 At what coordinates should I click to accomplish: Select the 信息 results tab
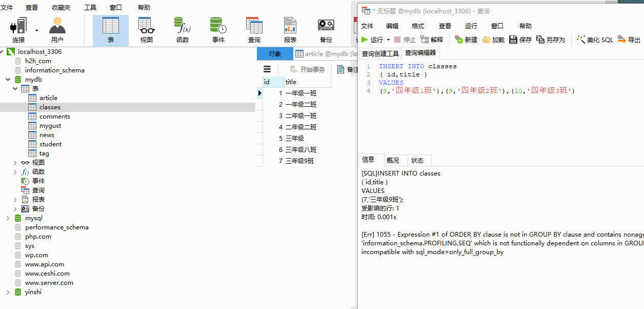tap(368, 160)
